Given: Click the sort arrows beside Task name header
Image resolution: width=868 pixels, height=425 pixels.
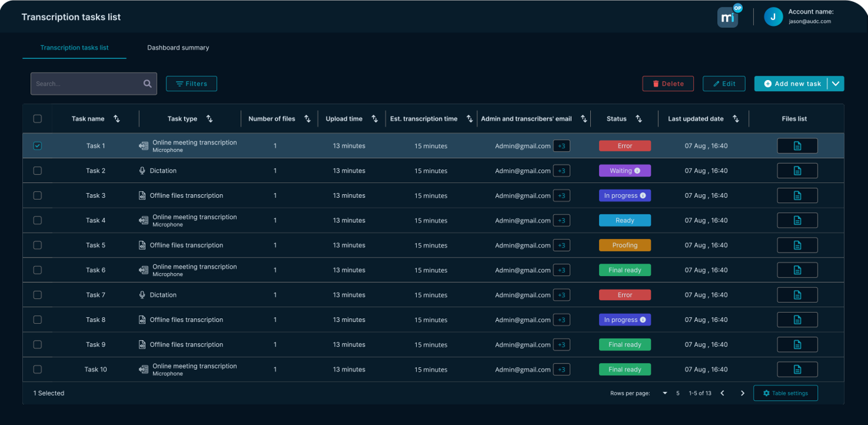Looking at the screenshot, I should 117,119.
